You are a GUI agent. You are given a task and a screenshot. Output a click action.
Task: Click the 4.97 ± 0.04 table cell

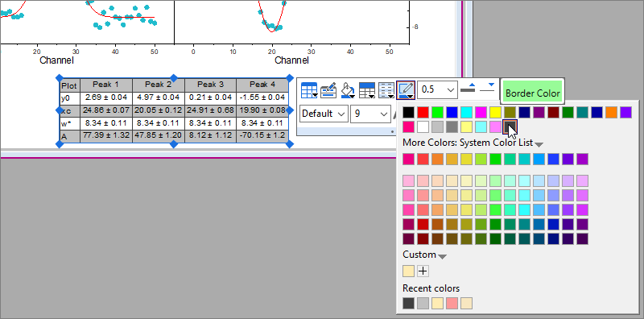(158, 97)
